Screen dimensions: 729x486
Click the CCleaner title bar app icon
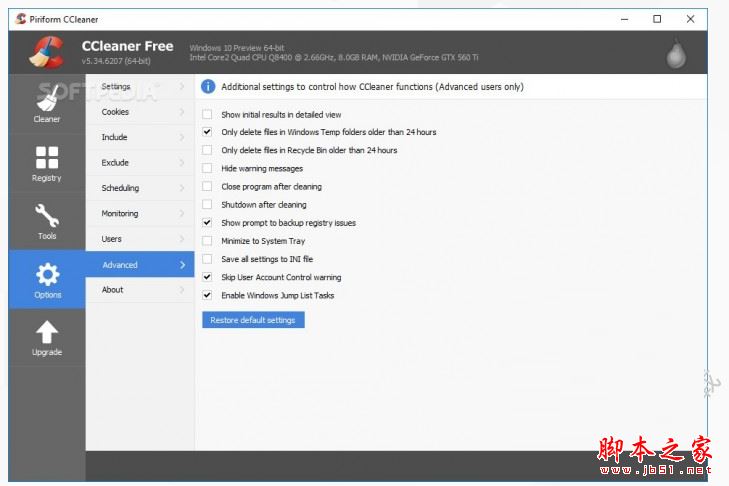[x=20, y=19]
